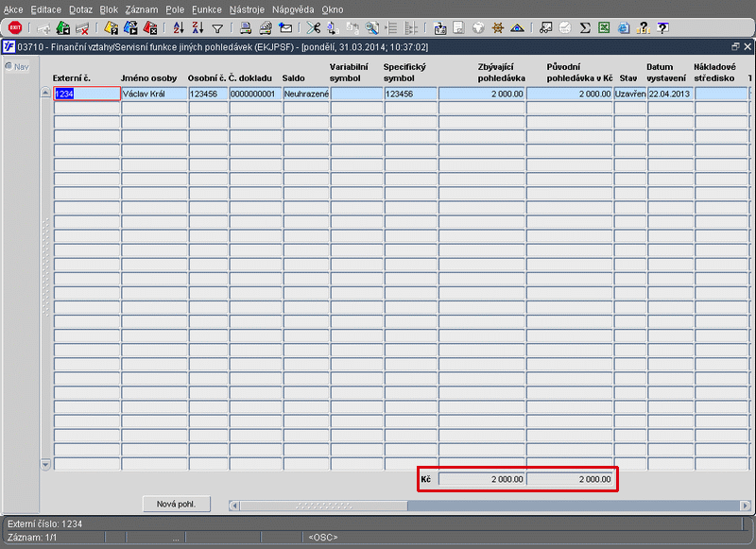The width and height of the screenshot is (756, 549).
Task: Click the context help question icon
Action: pyautogui.click(x=663, y=28)
